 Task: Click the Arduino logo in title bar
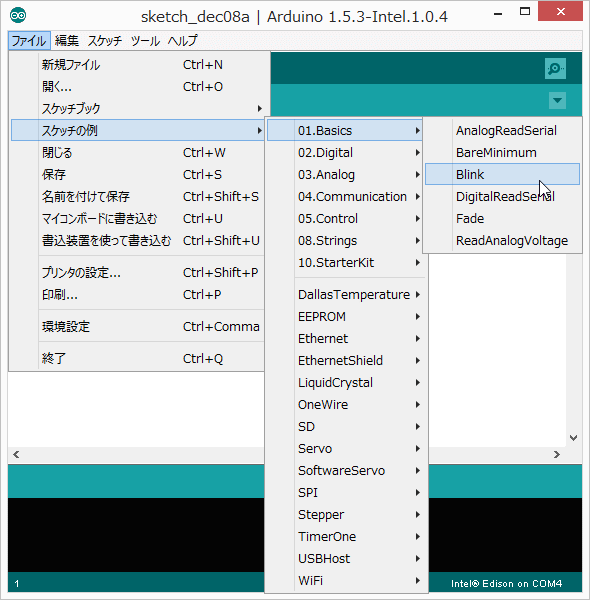(x=18, y=16)
